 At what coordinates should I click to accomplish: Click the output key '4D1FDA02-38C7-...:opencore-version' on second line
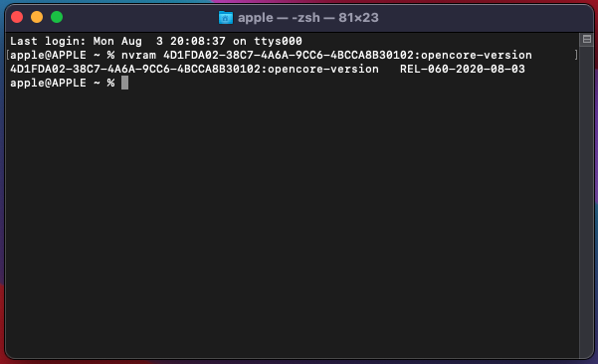click(194, 69)
